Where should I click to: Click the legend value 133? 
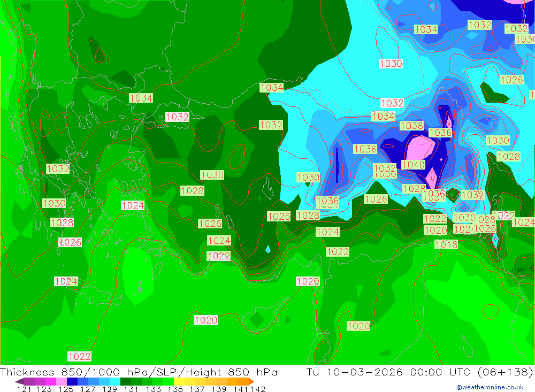pyautogui.click(x=153, y=389)
